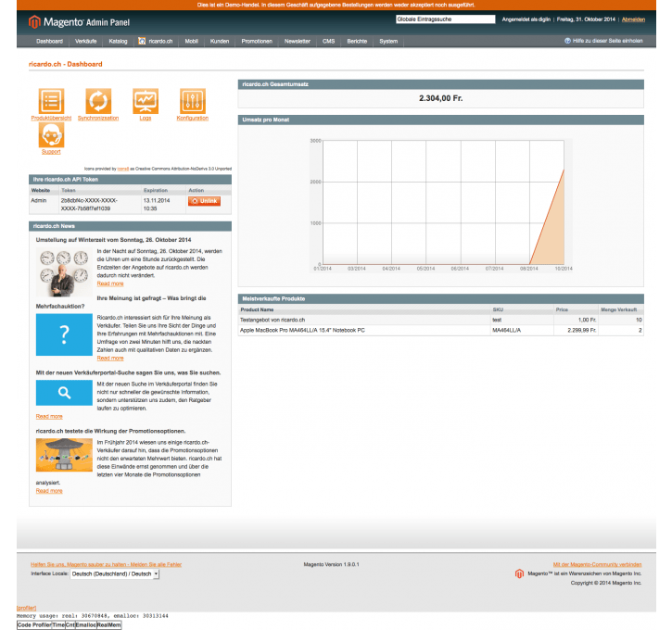Click the Umstellung auf Winterzeit headline
Screen dimensions: 672x630
click(x=114, y=240)
